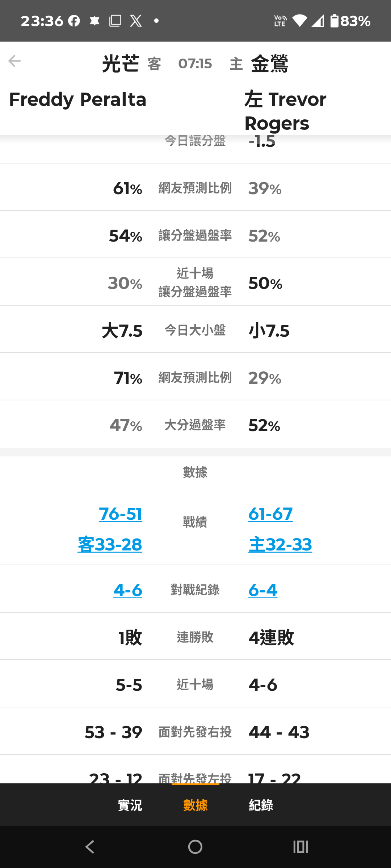Tap the 金鶯 team name in header
391x868 pixels.
click(270, 64)
